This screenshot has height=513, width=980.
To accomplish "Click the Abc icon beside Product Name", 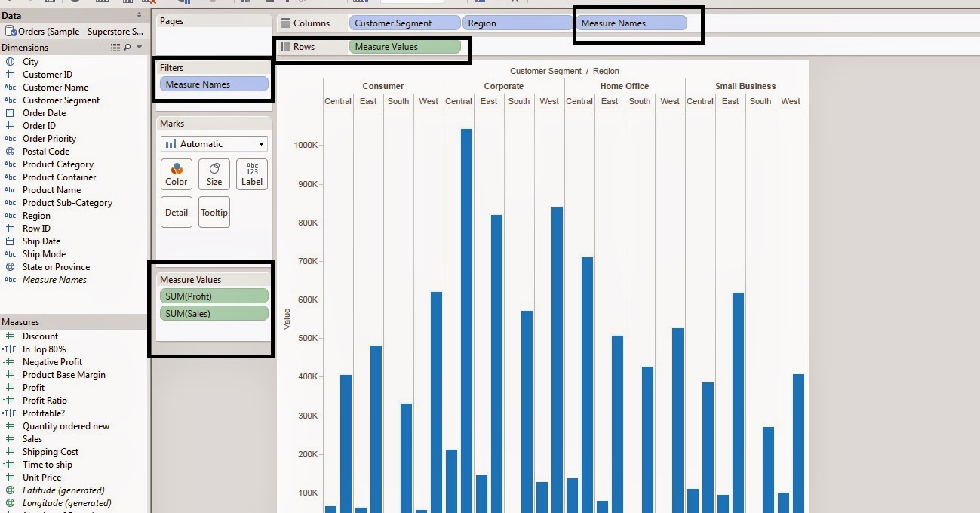I will tap(10, 189).
